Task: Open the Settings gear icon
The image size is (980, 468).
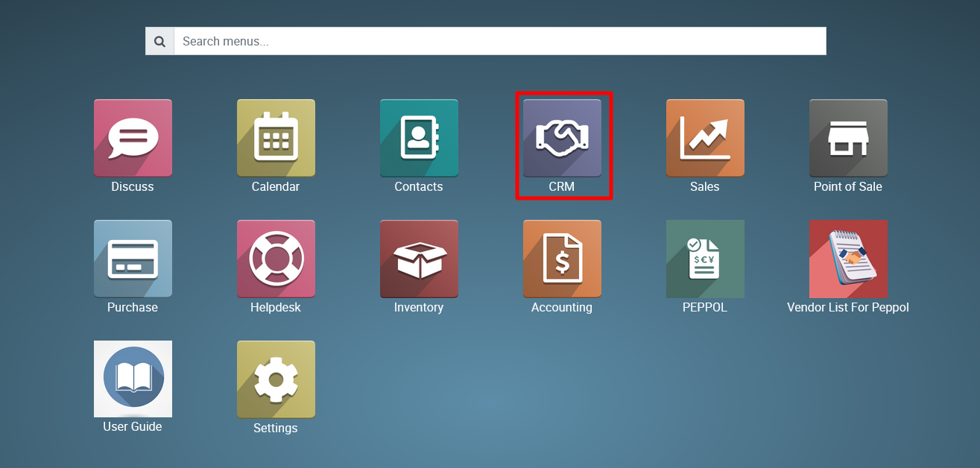Action: pos(276,379)
